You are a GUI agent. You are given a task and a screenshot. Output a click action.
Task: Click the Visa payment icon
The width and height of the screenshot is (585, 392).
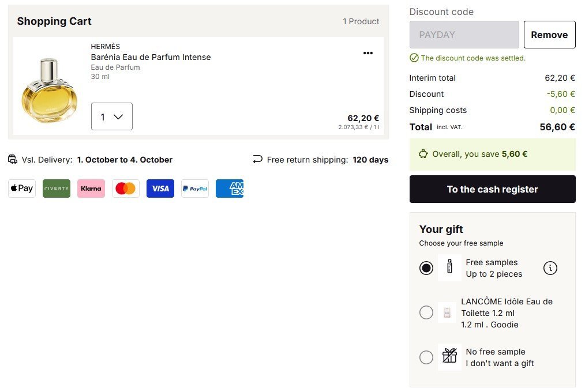(x=160, y=189)
